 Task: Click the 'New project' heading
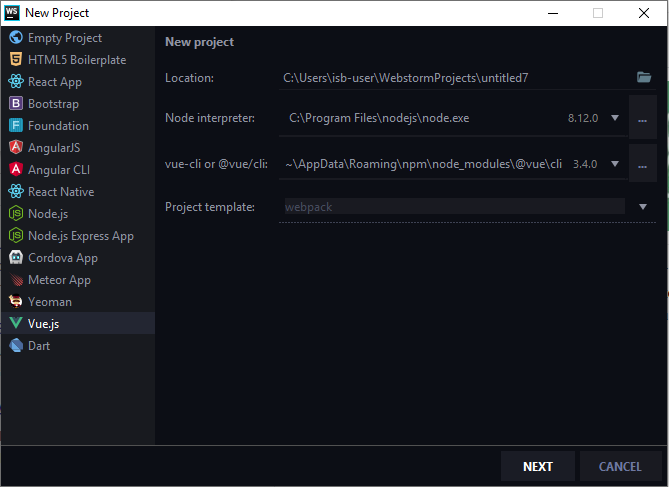pos(199,42)
